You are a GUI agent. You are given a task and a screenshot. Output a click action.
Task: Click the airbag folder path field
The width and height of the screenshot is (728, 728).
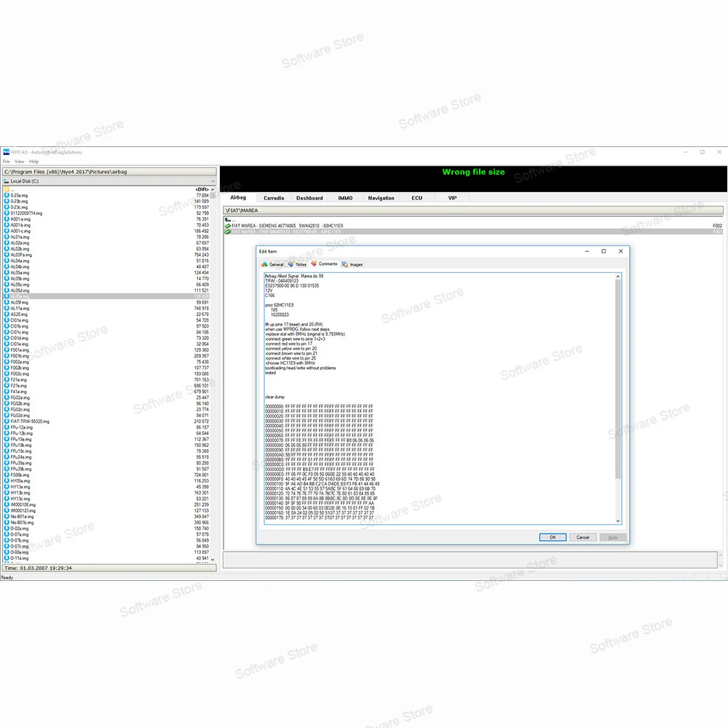pyautogui.click(x=110, y=172)
